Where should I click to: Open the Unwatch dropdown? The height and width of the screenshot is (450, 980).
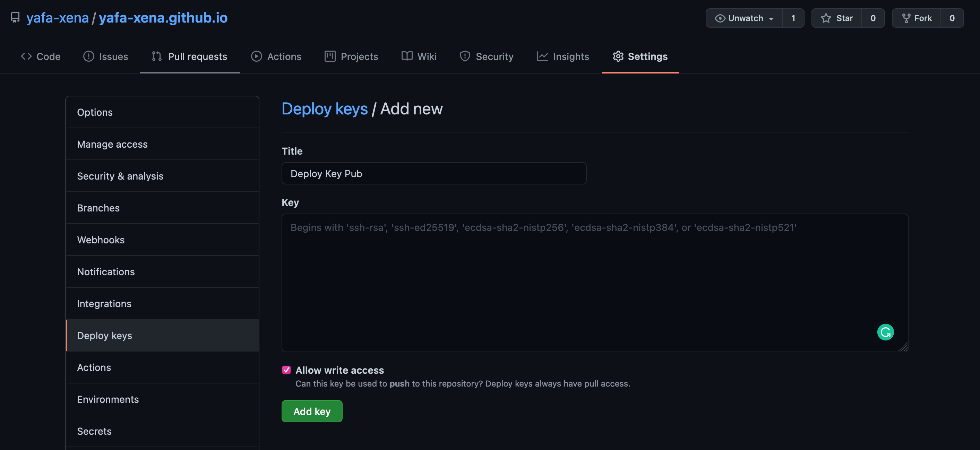point(744,18)
